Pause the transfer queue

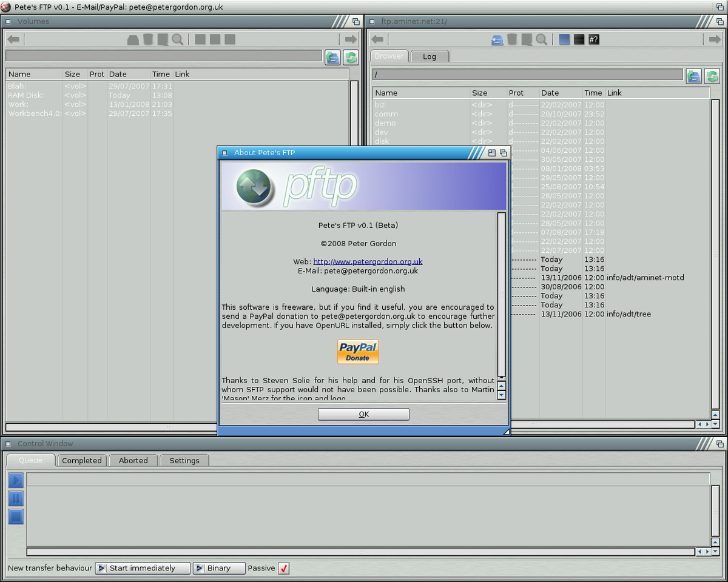tap(16, 498)
